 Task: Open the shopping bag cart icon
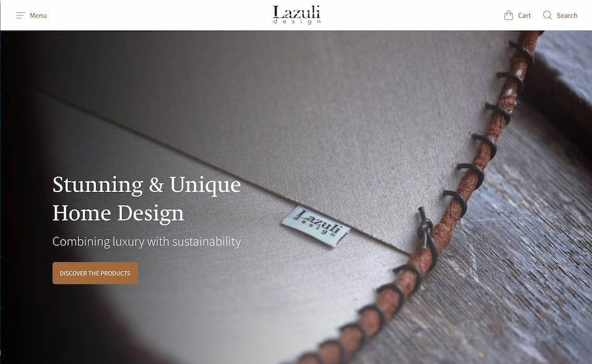click(x=509, y=15)
